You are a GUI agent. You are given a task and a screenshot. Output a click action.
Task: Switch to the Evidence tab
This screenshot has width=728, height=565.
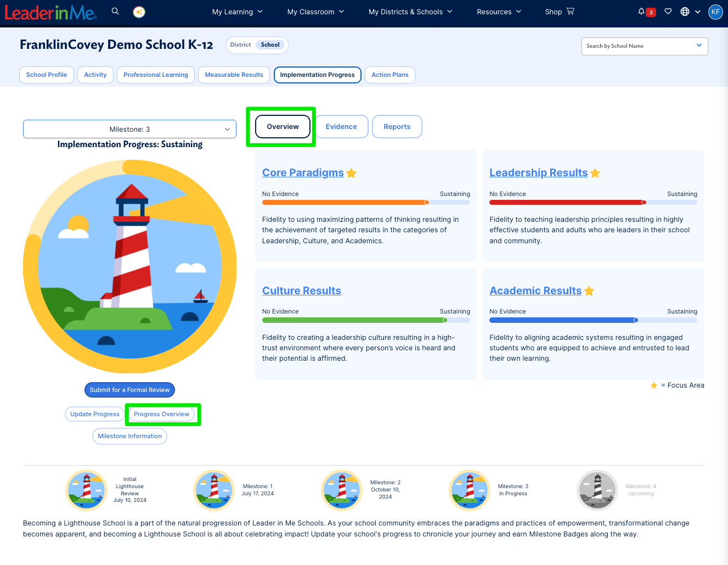click(x=341, y=127)
